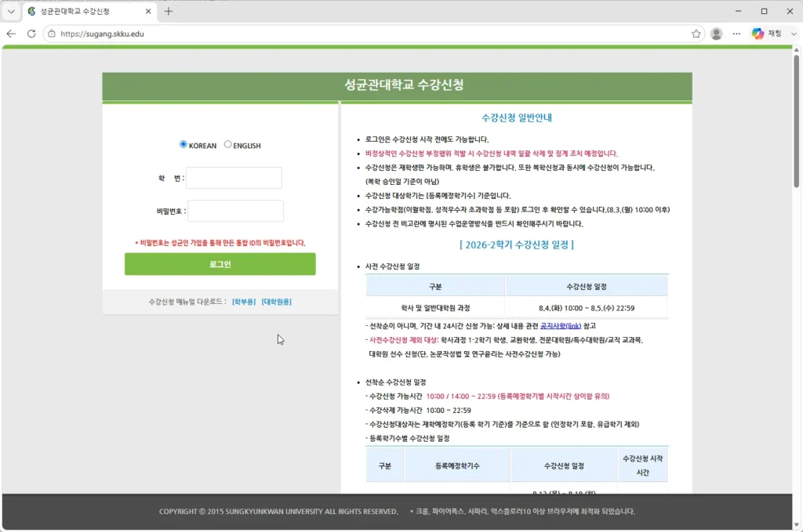Maximize the browser window
The width and height of the screenshot is (803, 532).
764,11
